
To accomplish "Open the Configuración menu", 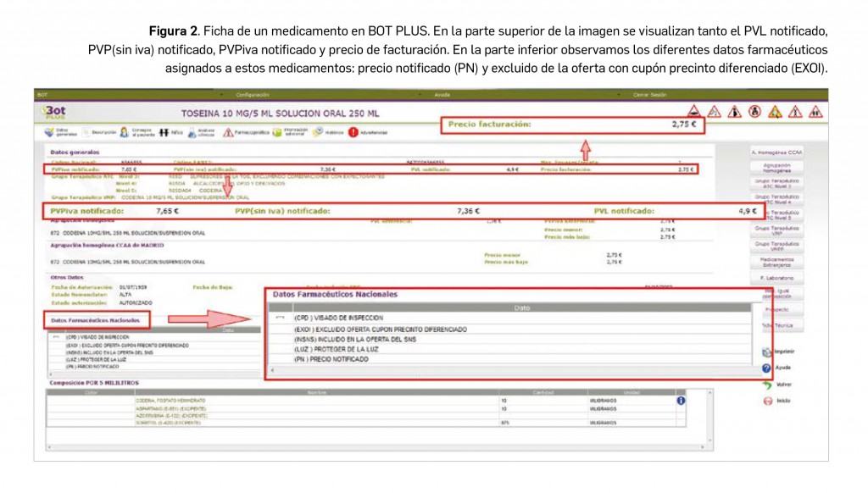I will click(252, 95).
